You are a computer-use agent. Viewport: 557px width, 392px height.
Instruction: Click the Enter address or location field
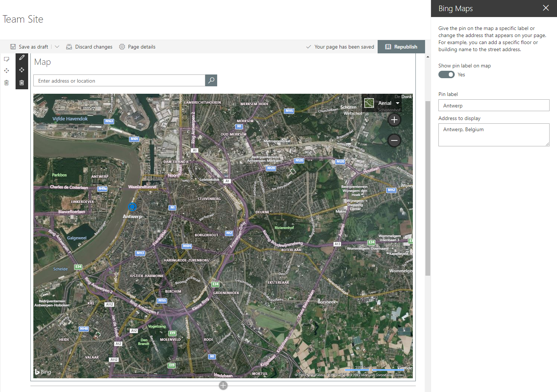(x=119, y=80)
